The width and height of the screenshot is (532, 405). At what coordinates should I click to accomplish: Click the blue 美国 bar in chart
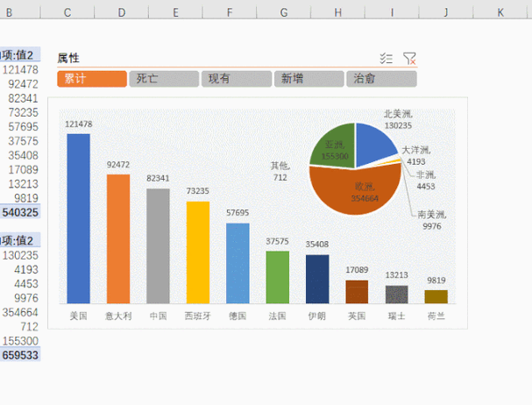[79, 219]
